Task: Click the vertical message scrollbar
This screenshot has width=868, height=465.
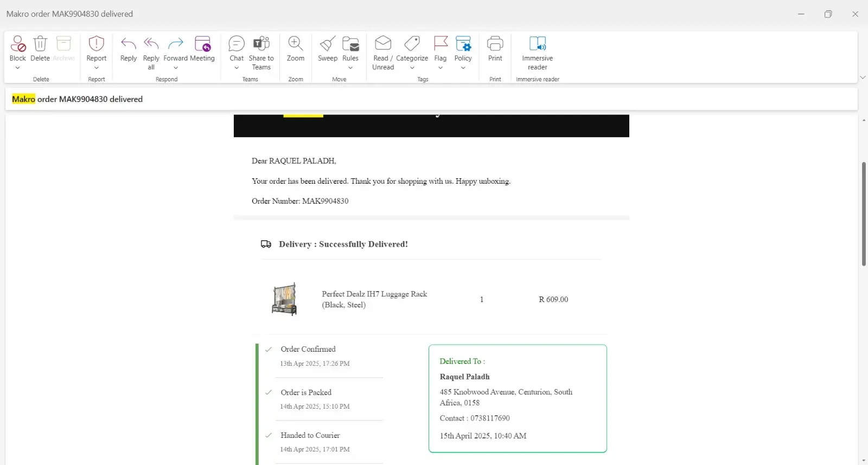Action: tap(863, 214)
